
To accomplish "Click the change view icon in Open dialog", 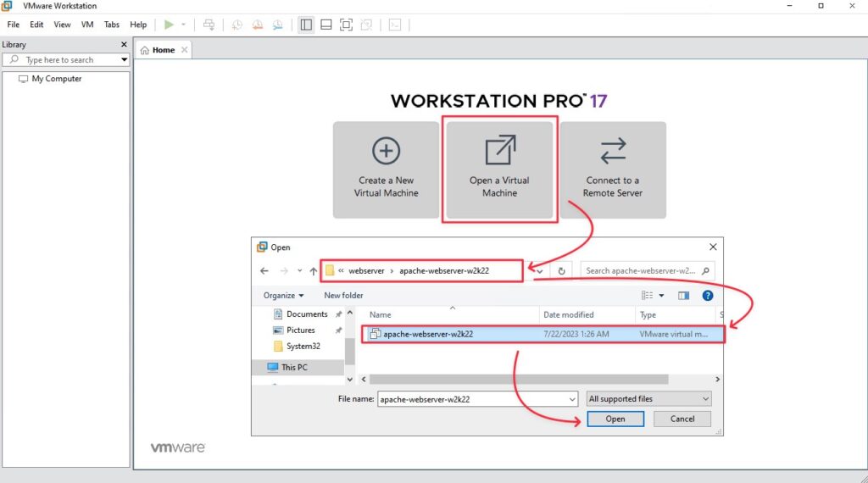I will point(647,296).
